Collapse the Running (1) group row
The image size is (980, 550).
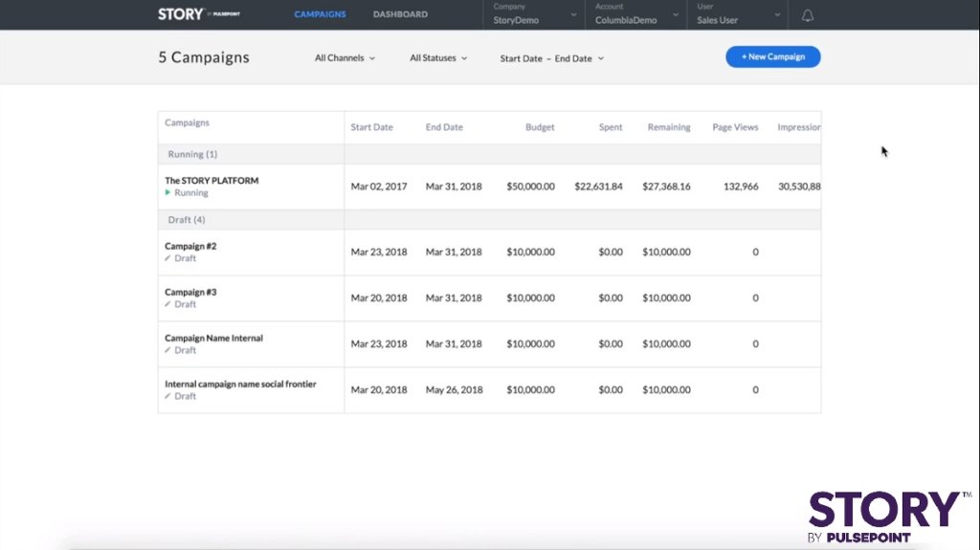tap(192, 154)
